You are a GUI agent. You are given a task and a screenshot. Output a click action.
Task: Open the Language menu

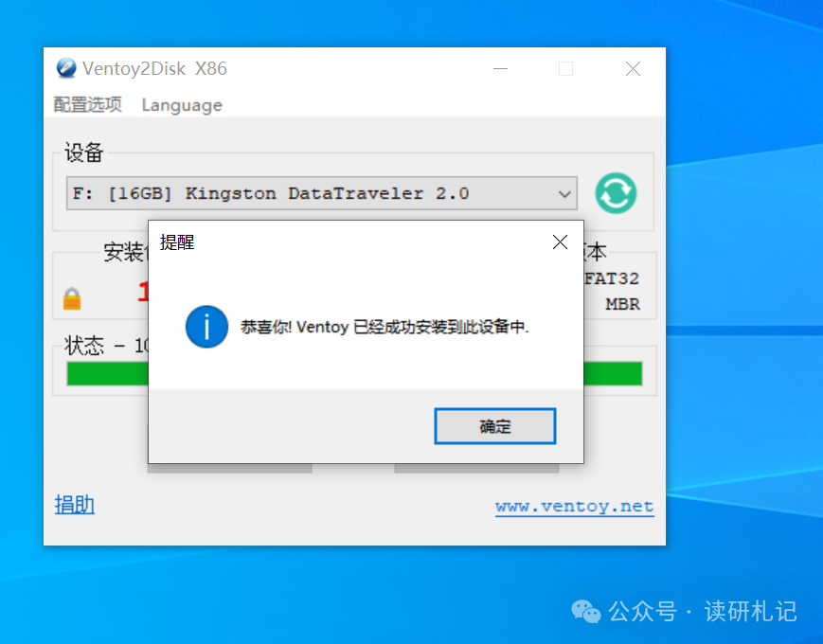click(182, 105)
